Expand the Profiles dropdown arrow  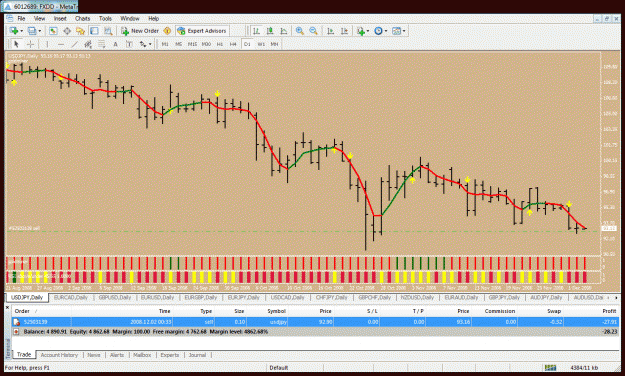point(39,31)
